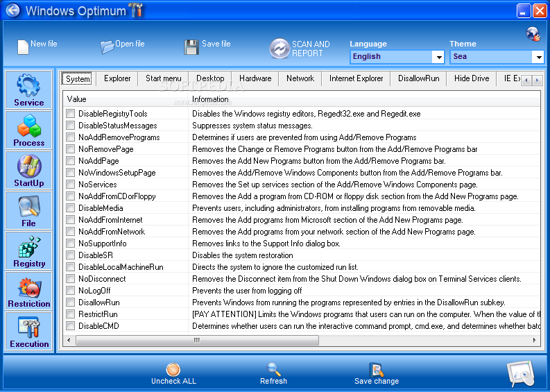This screenshot has height=392, width=550.
Task: Open the Service section in sidebar
Action: pyautogui.click(x=28, y=90)
